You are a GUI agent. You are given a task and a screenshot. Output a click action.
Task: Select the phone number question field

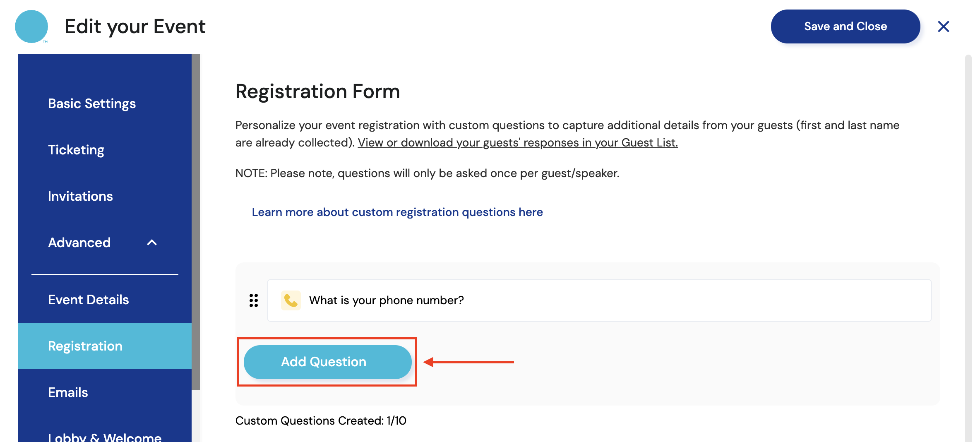tap(599, 300)
